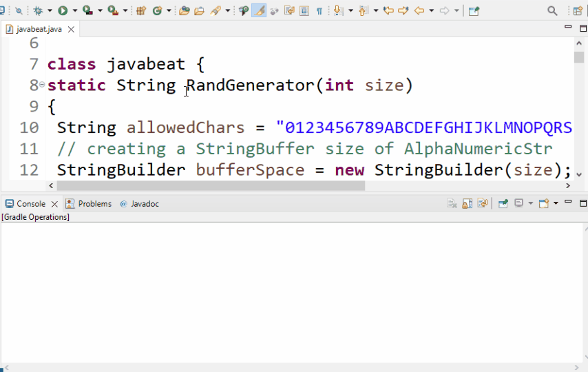
Task: Toggle editor Word Wrap
Action: coord(289,11)
